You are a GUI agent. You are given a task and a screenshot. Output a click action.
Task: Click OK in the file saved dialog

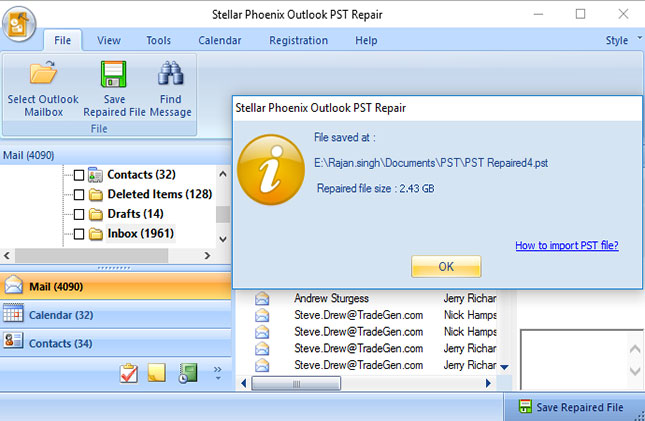(446, 266)
